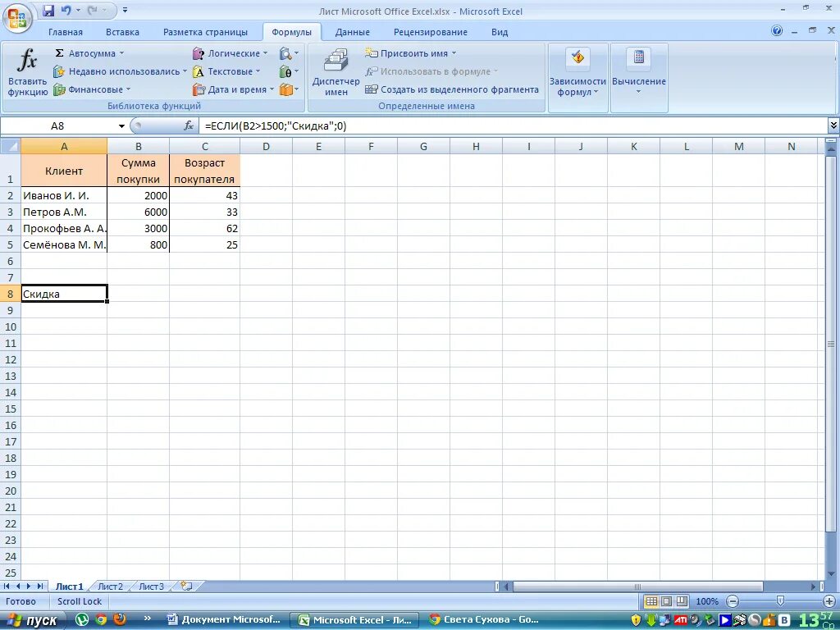Viewport: 840px width, 630px height.
Task: Select the row 5 header
Action: [x=10, y=244]
